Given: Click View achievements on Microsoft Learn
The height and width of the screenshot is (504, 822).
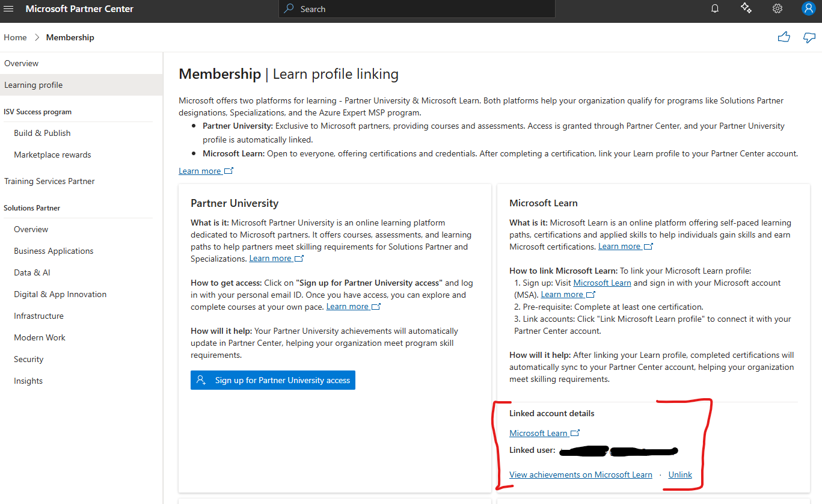Looking at the screenshot, I should (x=581, y=475).
